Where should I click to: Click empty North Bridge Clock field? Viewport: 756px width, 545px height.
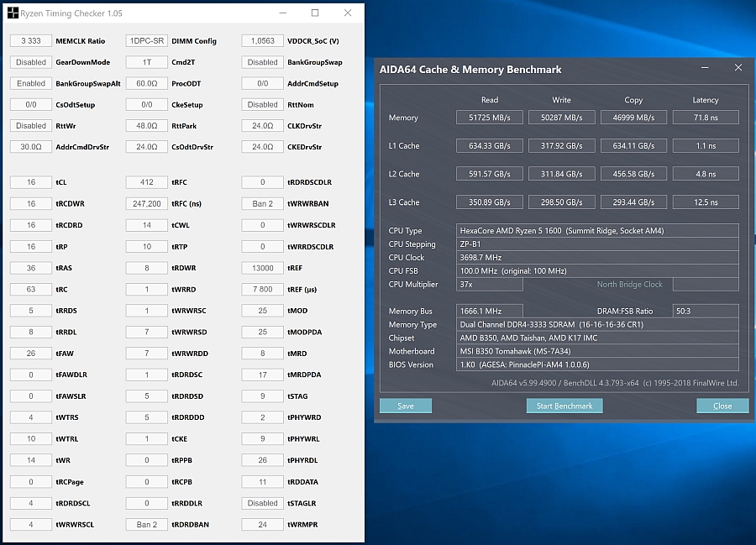click(706, 285)
